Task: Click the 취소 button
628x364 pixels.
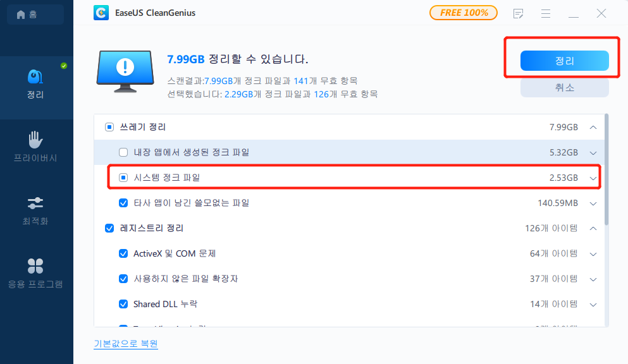Action: [564, 88]
